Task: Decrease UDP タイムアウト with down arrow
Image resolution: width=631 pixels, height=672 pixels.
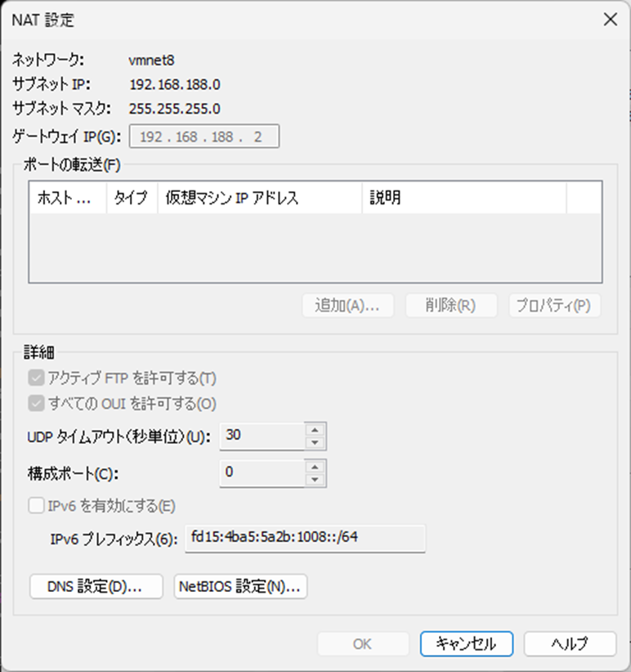Action: pyautogui.click(x=315, y=443)
